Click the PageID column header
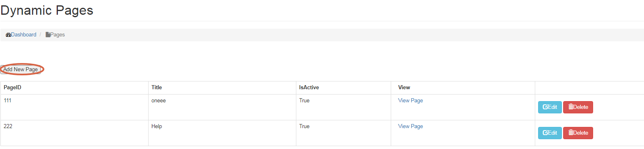This screenshot has width=644, height=149. point(12,87)
